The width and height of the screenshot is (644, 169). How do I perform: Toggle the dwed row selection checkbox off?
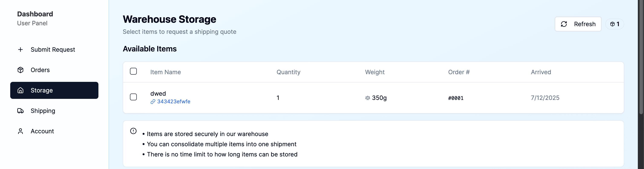(134, 97)
